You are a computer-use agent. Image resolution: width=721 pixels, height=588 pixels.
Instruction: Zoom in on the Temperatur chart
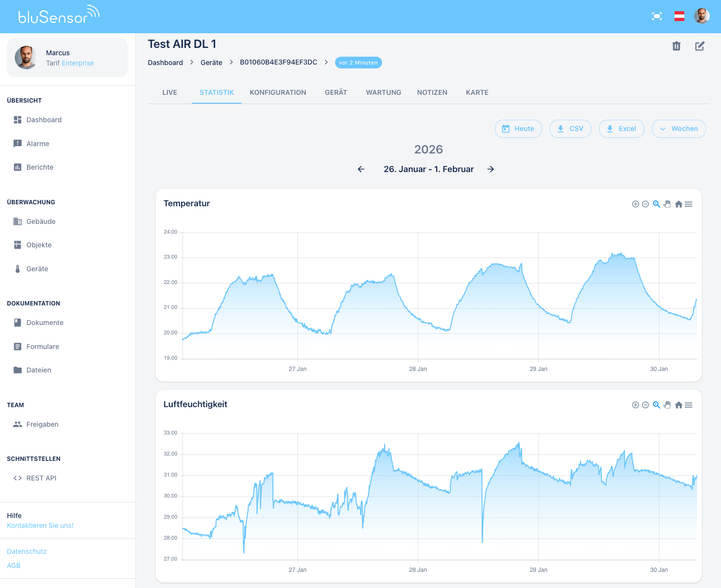635,204
